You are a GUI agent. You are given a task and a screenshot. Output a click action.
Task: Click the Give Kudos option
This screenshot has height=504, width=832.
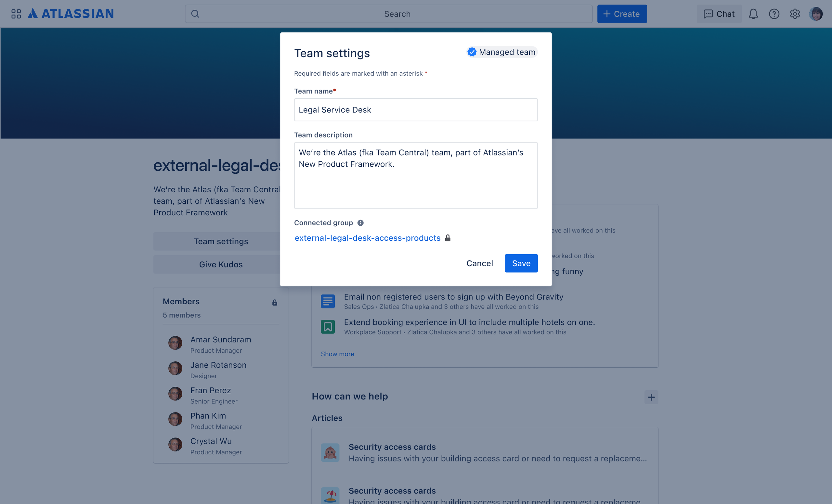pos(221,264)
